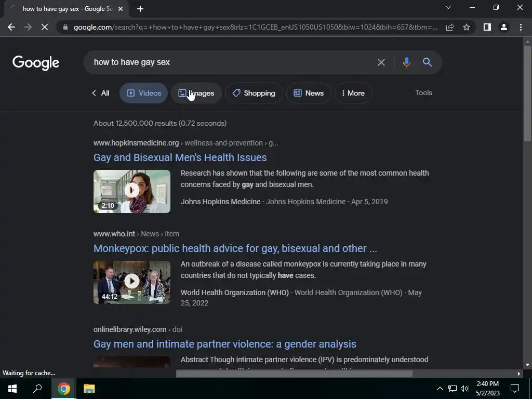This screenshot has height=399, width=532.
Task: Go to the Google home logo
Action: (x=36, y=63)
